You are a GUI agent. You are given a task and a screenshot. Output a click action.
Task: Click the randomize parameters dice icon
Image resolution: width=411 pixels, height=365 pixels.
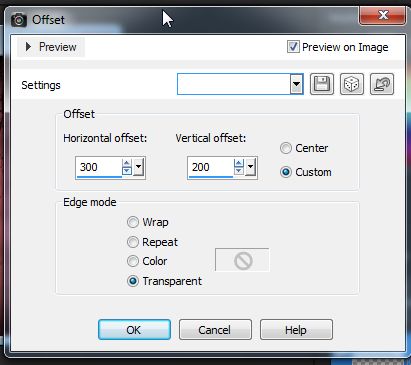tap(352, 84)
